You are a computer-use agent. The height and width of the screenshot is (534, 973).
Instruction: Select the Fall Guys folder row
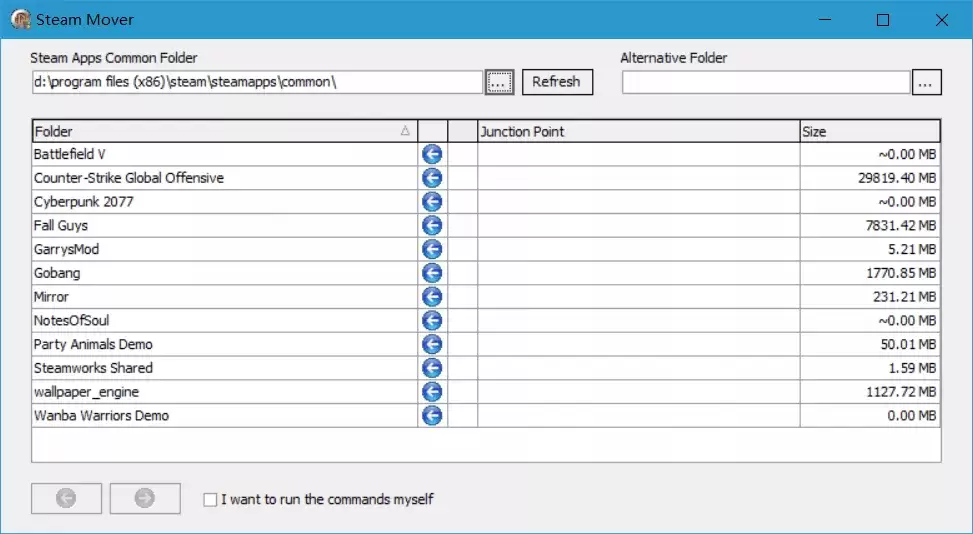(486, 226)
